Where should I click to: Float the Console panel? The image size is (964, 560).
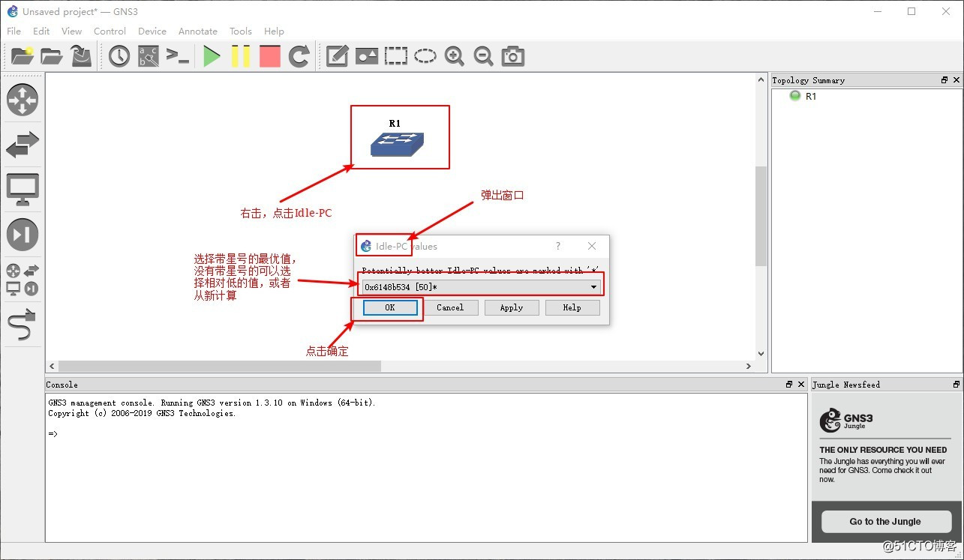click(789, 385)
